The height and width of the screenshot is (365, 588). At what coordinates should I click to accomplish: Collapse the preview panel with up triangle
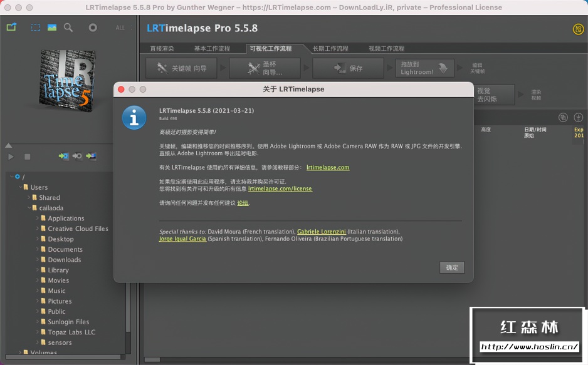[9, 146]
